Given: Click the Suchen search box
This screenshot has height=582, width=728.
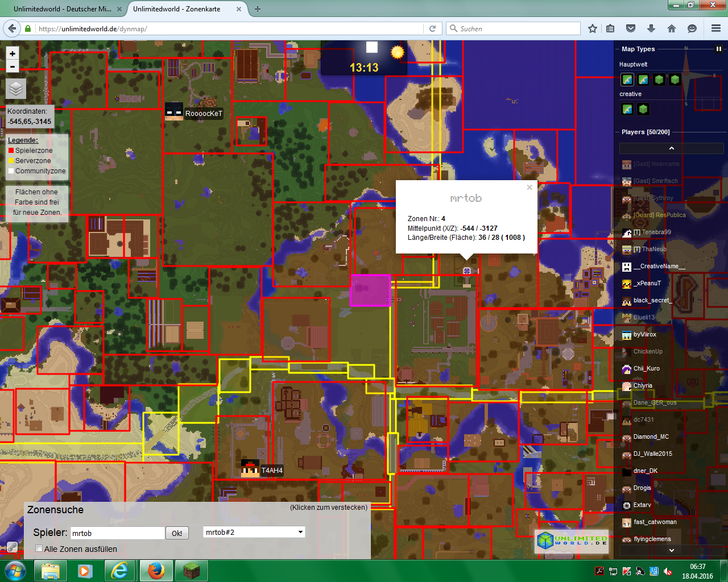Looking at the screenshot, I should pyautogui.click(x=513, y=28).
